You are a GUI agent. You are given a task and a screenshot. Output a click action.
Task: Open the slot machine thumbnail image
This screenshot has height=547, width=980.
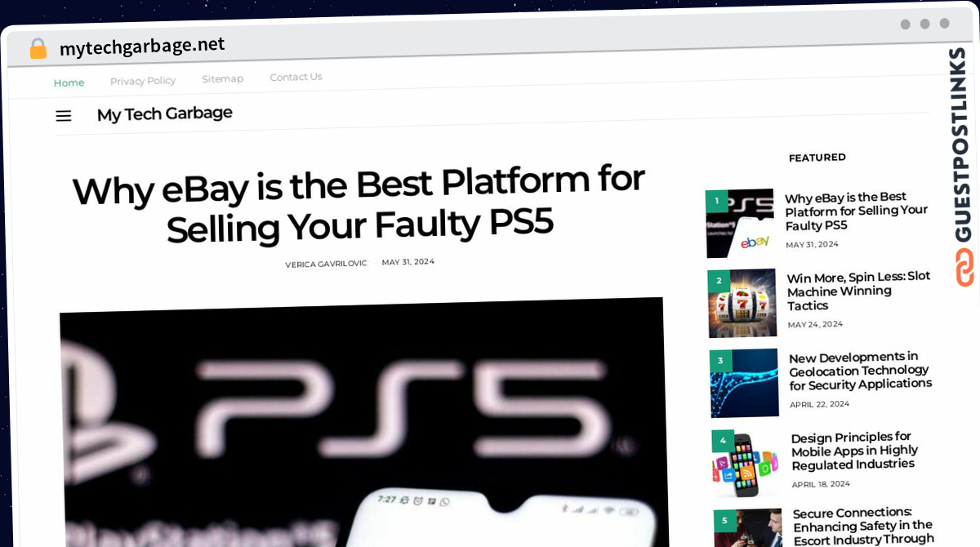coord(742,303)
